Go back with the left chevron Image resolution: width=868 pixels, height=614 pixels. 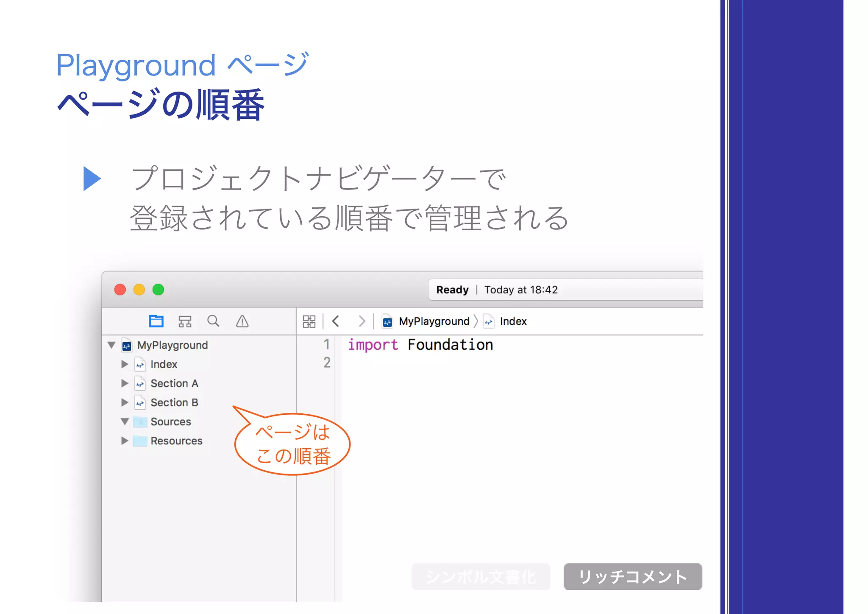(x=336, y=321)
